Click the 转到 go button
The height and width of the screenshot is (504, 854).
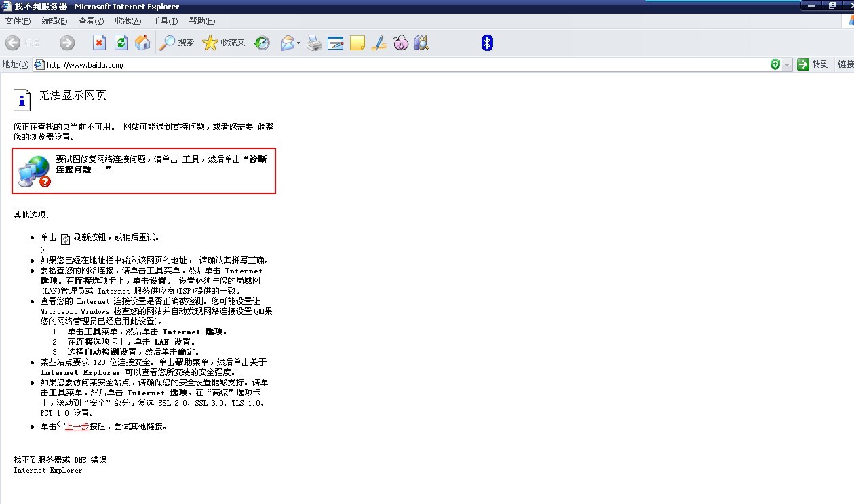(x=813, y=64)
